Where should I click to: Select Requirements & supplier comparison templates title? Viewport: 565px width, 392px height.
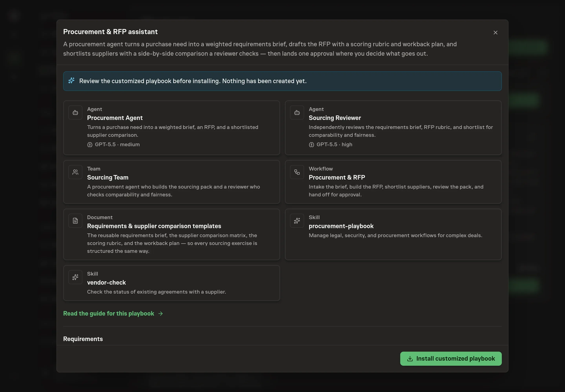coord(154,226)
